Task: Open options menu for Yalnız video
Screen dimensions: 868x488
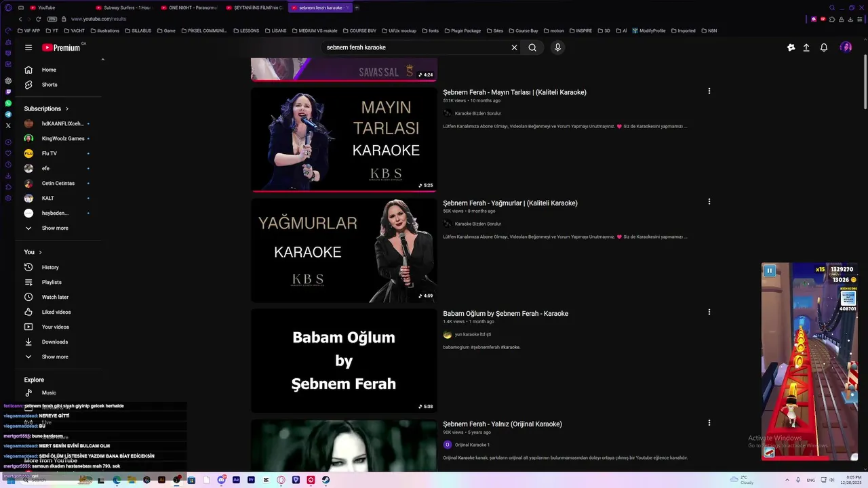Action: click(709, 422)
